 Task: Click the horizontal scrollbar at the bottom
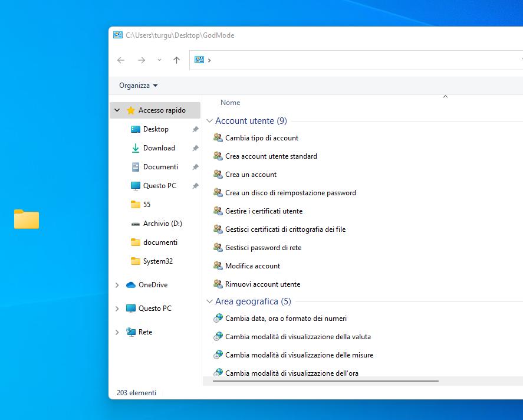tap(325, 381)
